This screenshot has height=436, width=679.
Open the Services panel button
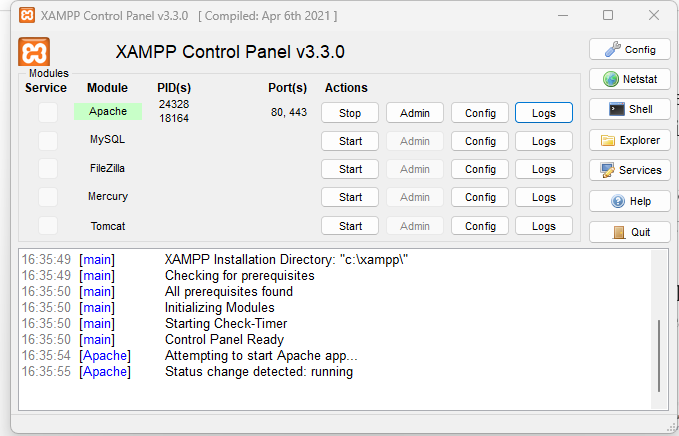pyautogui.click(x=629, y=170)
